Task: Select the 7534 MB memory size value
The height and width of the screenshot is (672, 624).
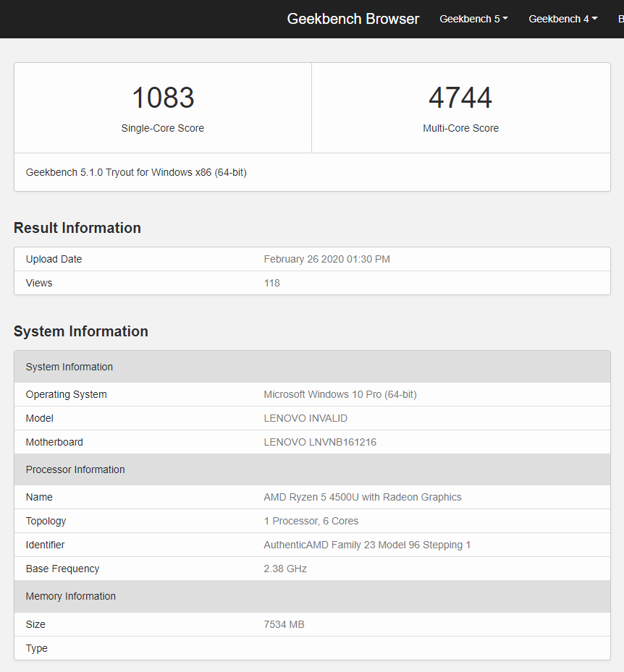Action: point(284,624)
